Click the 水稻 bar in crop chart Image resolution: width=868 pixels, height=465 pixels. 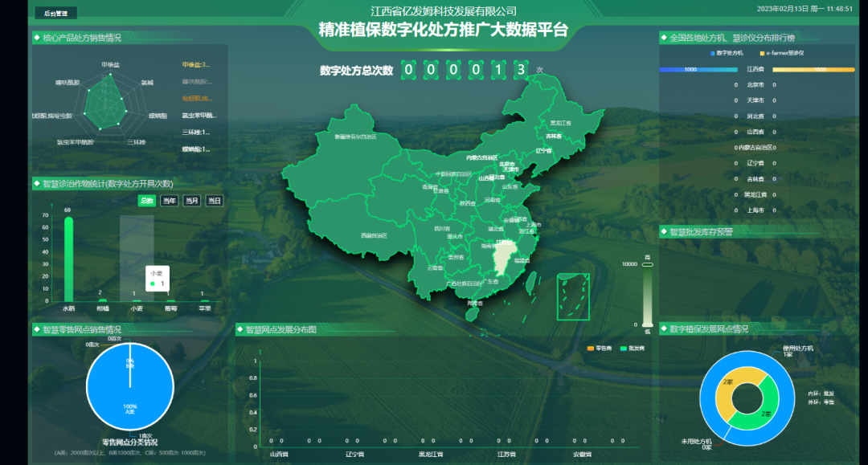click(68, 259)
